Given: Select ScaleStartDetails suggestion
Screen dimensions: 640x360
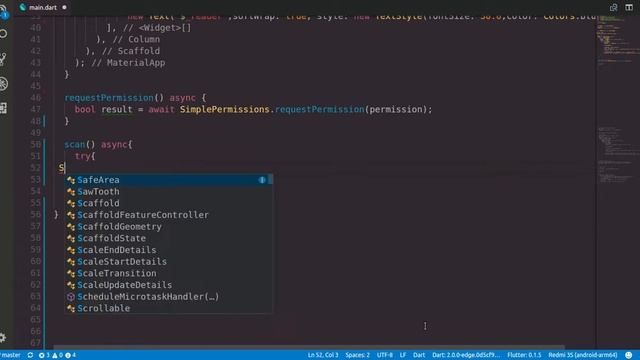Looking at the screenshot, I should pos(168,262).
